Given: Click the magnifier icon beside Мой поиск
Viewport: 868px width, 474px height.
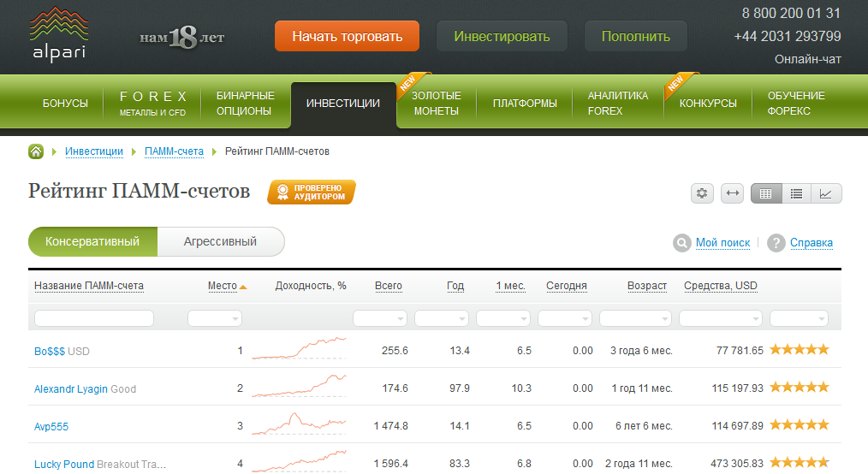Looking at the screenshot, I should pos(682,243).
